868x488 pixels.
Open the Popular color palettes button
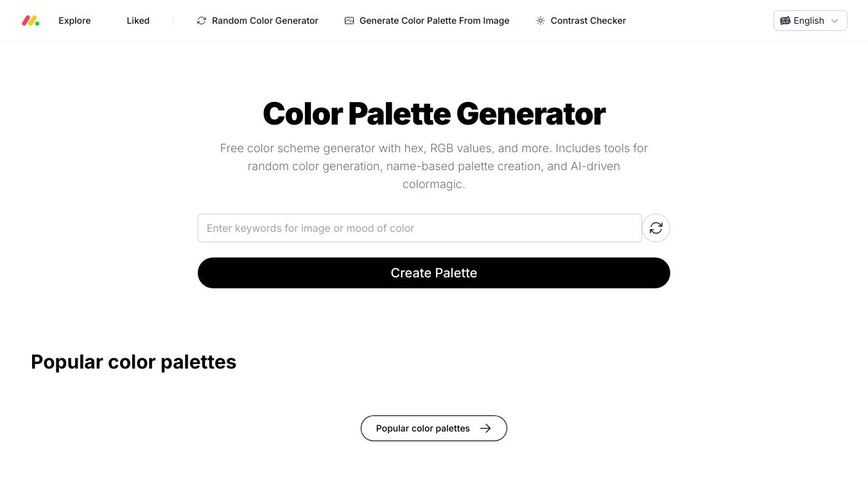pos(423,428)
